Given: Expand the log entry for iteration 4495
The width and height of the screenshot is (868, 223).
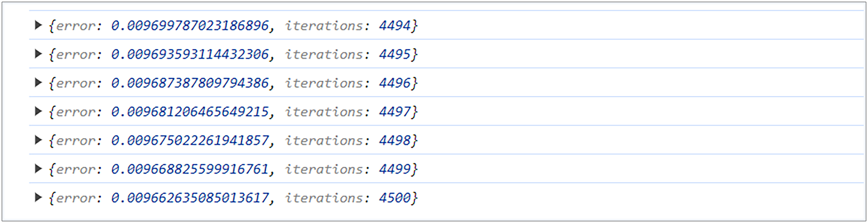Looking at the screenshot, I should tap(38, 54).
